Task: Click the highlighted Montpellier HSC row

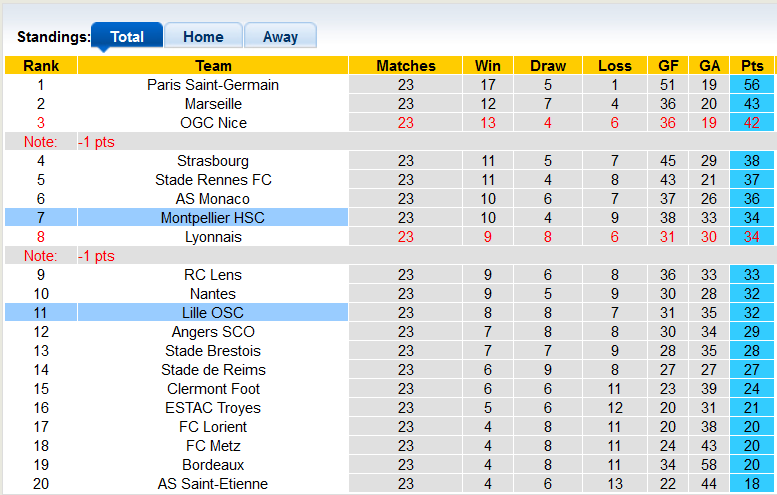Action: [213, 218]
